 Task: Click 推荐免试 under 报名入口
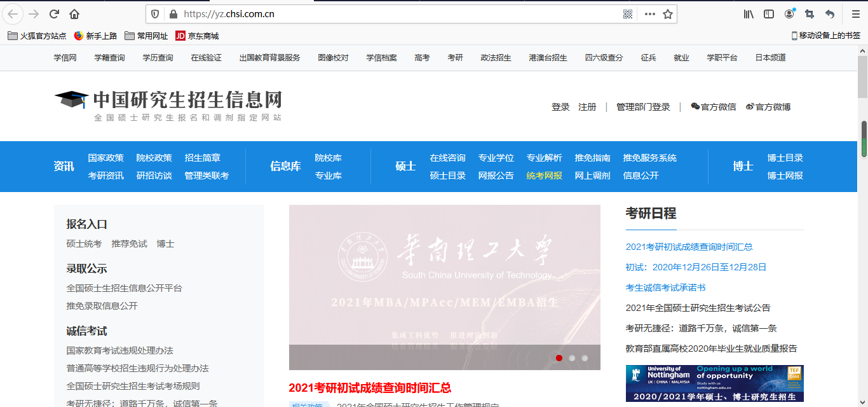point(130,244)
